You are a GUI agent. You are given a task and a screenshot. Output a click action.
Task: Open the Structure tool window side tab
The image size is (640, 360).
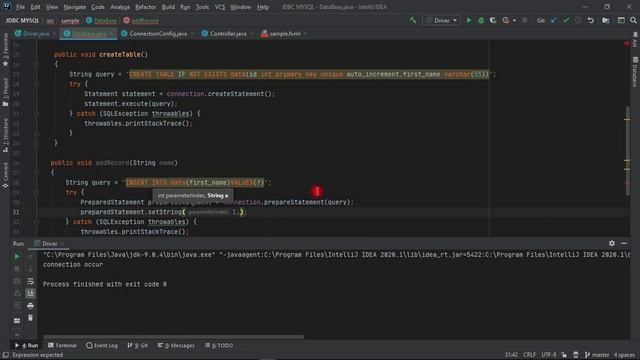click(5, 136)
